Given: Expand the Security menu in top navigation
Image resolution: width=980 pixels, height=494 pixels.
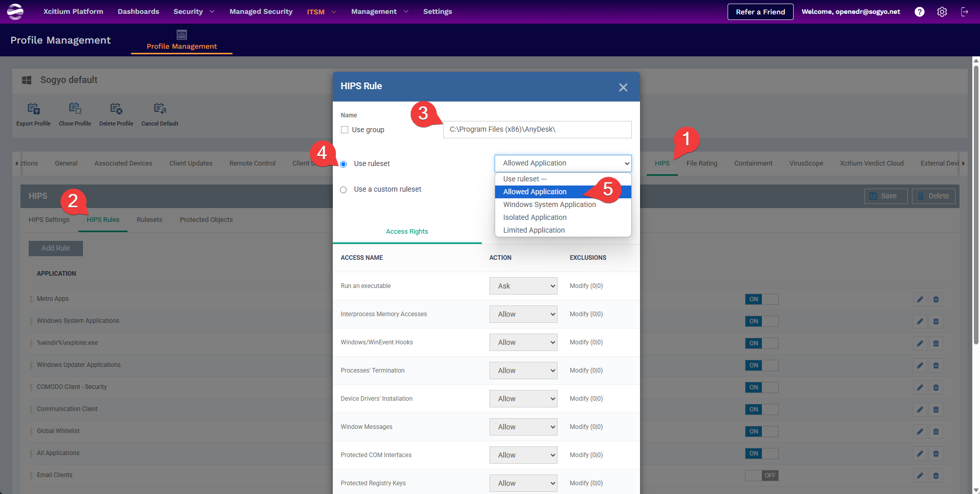Looking at the screenshot, I should click(194, 11).
